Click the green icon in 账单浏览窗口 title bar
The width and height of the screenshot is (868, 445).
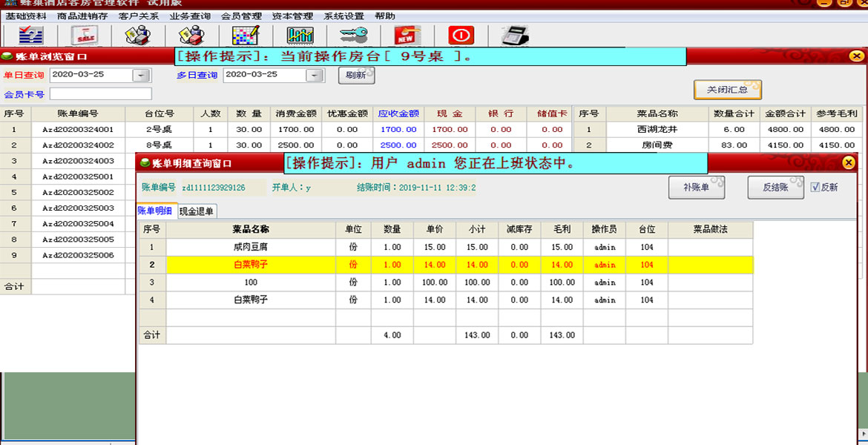coord(7,56)
